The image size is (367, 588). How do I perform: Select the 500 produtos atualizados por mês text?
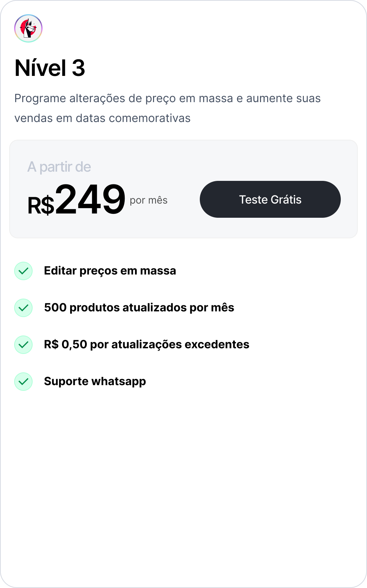(x=139, y=307)
